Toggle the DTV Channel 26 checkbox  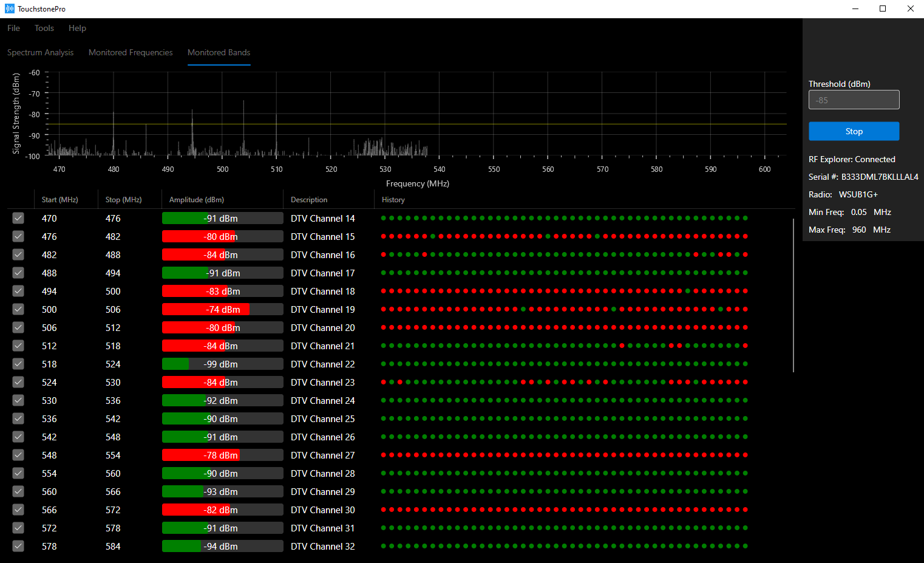click(x=18, y=437)
